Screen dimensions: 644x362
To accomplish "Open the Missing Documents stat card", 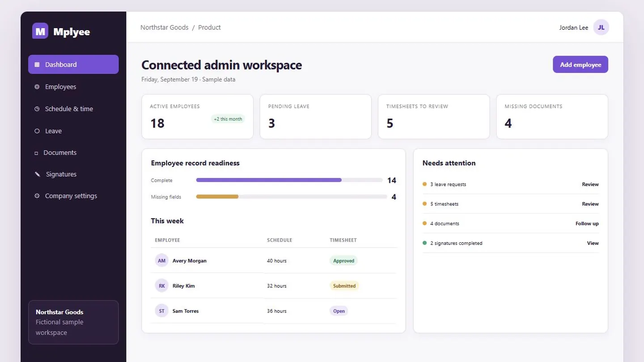I will click(552, 117).
